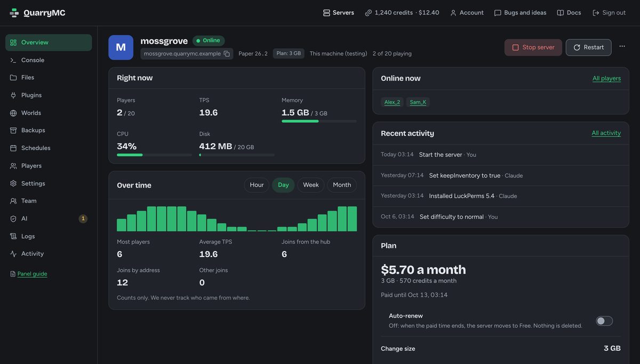Open the Logs section
Viewport: 640px width, 364px height.
[49, 236]
